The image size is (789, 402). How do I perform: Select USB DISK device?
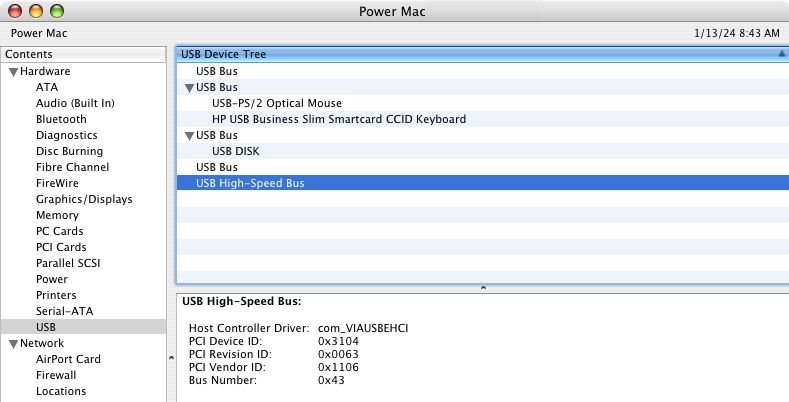(x=483, y=151)
